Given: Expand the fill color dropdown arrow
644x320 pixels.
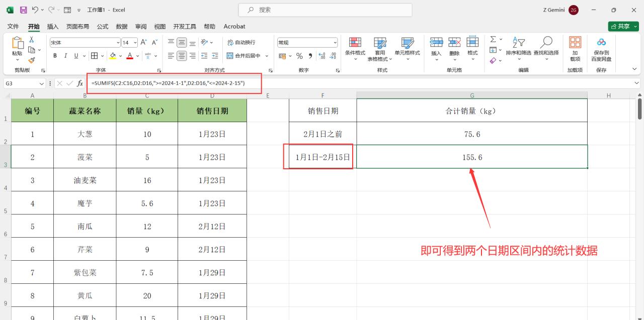Looking at the screenshot, I should [120, 56].
